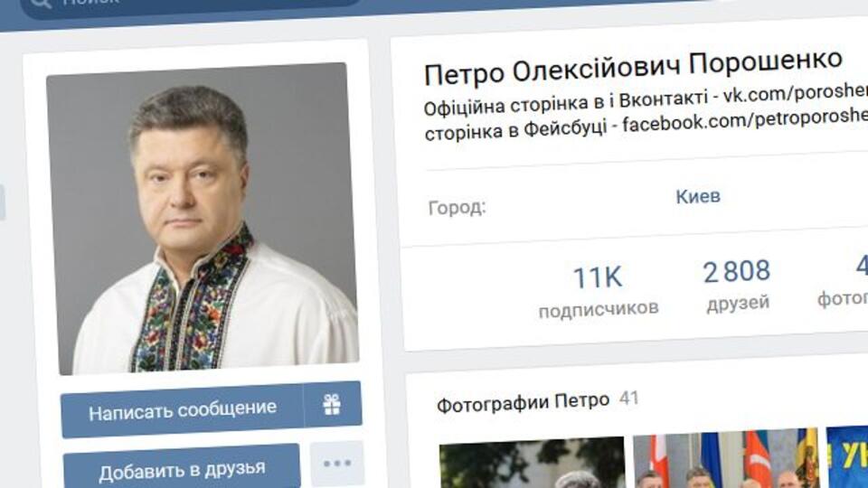Click the search magnifier icon
This screenshot has height=488, width=868.
pyautogui.click(x=40, y=3)
